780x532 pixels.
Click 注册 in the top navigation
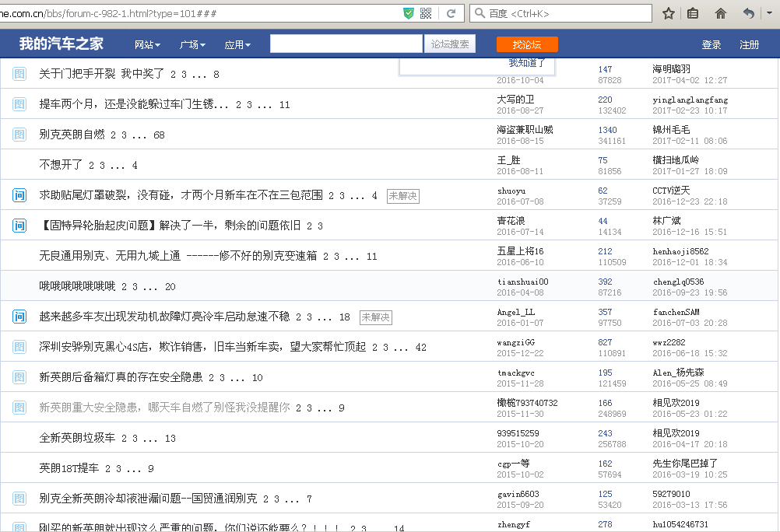pyautogui.click(x=749, y=45)
